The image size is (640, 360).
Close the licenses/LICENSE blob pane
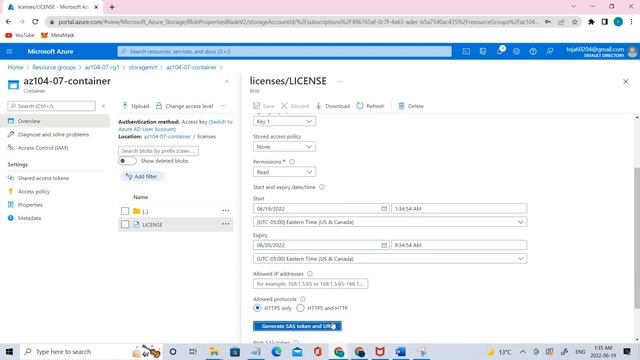point(626,82)
